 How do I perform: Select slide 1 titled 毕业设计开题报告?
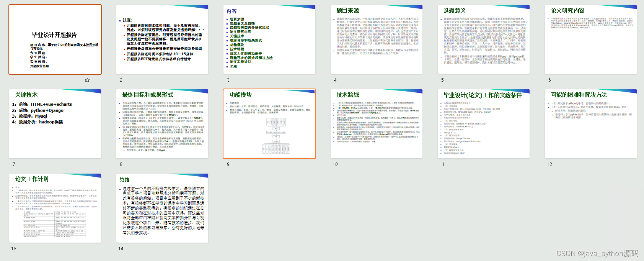pyautogui.click(x=55, y=39)
